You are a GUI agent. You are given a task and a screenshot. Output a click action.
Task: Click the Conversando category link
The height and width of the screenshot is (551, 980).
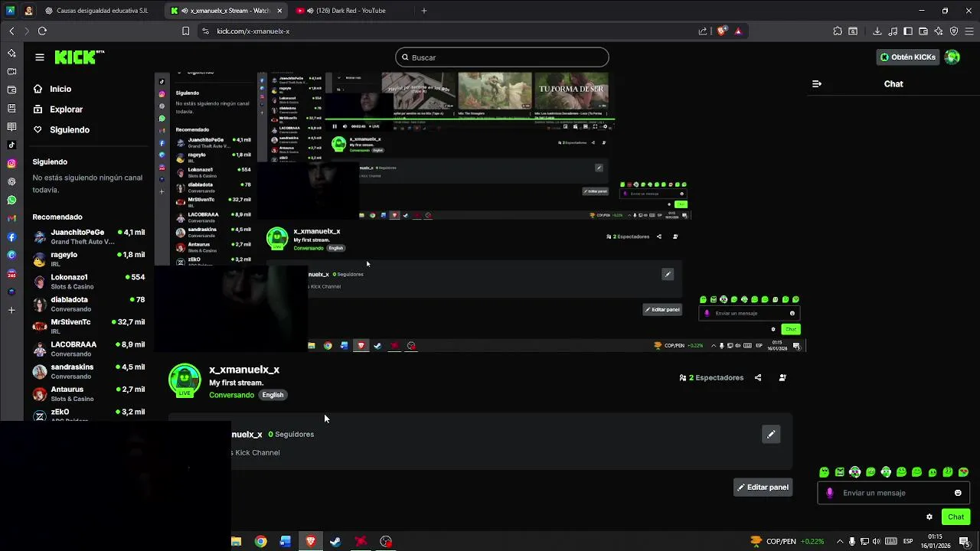pos(231,395)
